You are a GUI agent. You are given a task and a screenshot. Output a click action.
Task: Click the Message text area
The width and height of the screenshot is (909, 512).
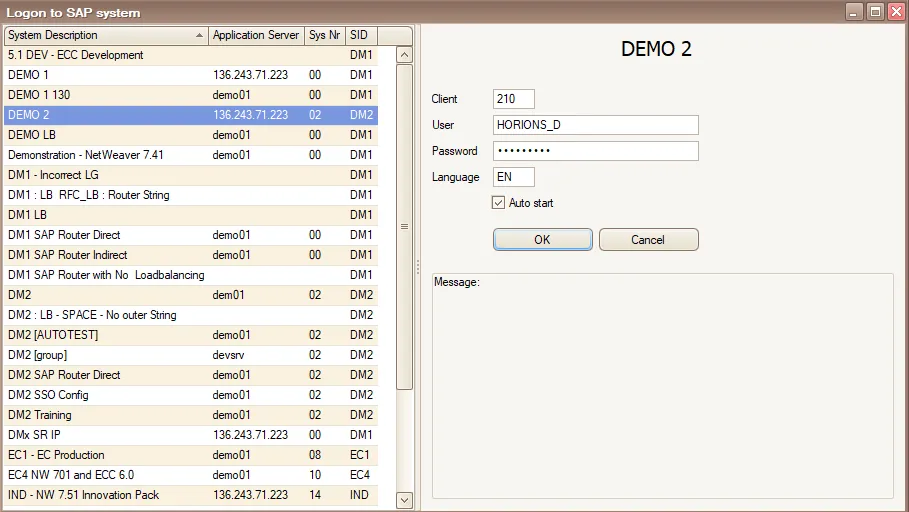(663, 386)
